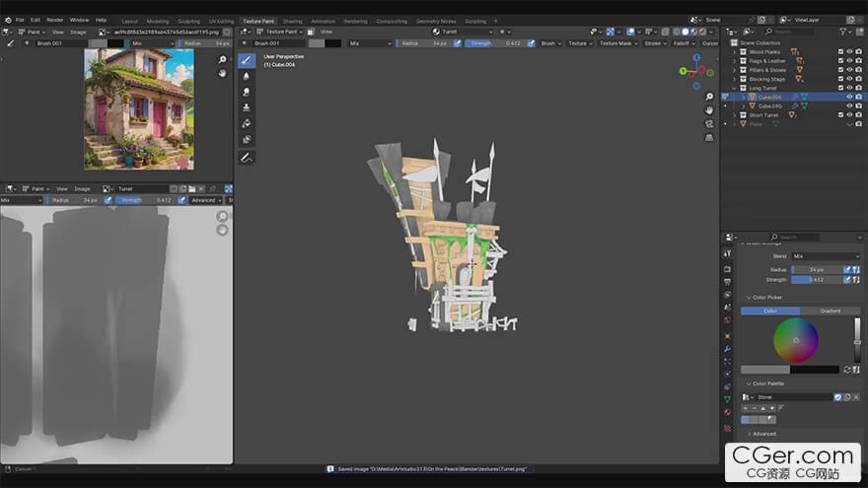The height and width of the screenshot is (488, 868).
Task: Select the Draw brush tool in viewport
Action: (x=247, y=60)
